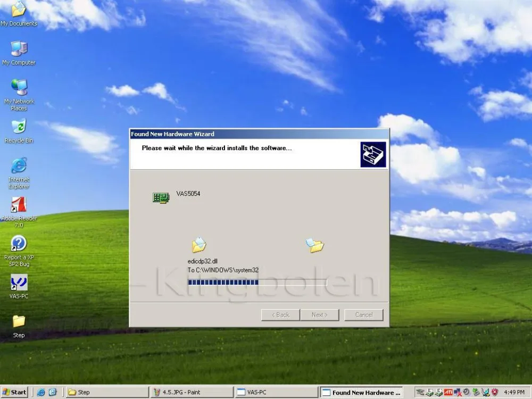Cancel the hardware wizard

364,315
